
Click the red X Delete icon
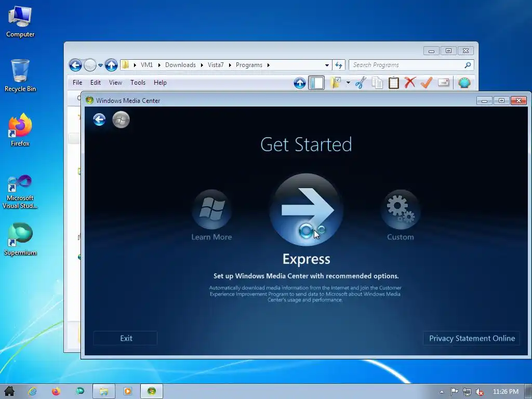(x=410, y=83)
